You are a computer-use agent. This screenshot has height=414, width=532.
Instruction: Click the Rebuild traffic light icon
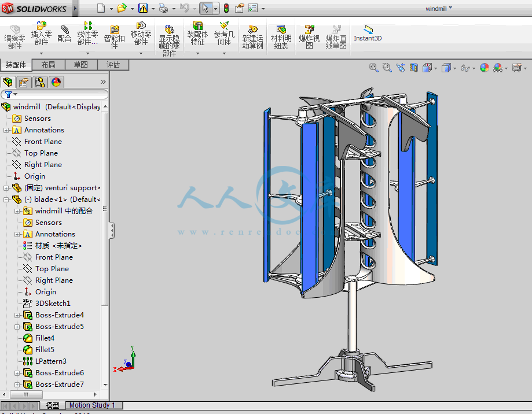[x=226, y=8]
